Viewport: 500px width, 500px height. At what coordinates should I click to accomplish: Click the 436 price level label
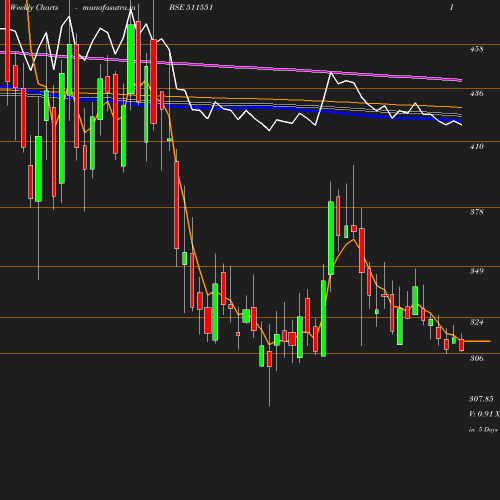point(477,93)
